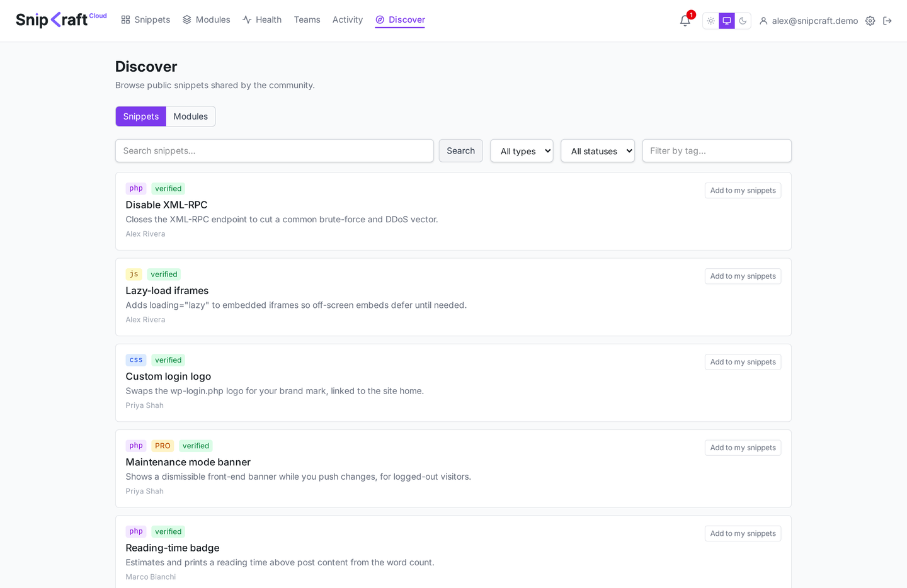This screenshot has width=907, height=588.
Task: Select system theme monitor icon
Action: click(727, 21)
